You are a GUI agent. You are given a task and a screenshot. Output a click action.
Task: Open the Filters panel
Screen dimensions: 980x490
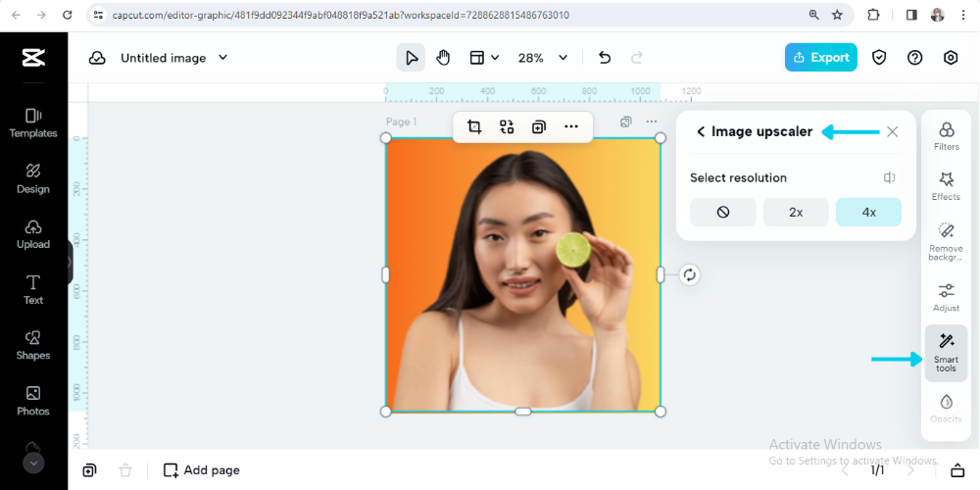pyautogui.click(x=946, y=136)
